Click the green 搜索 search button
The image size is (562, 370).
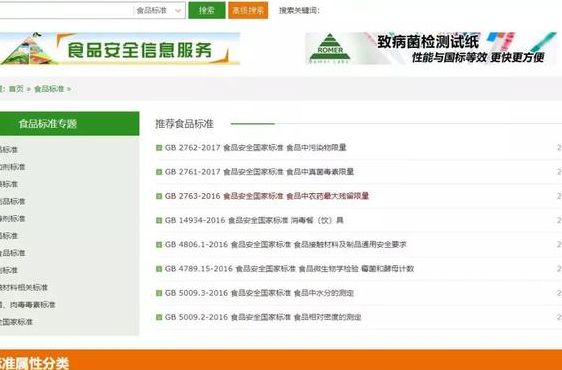tap(207, 10)
